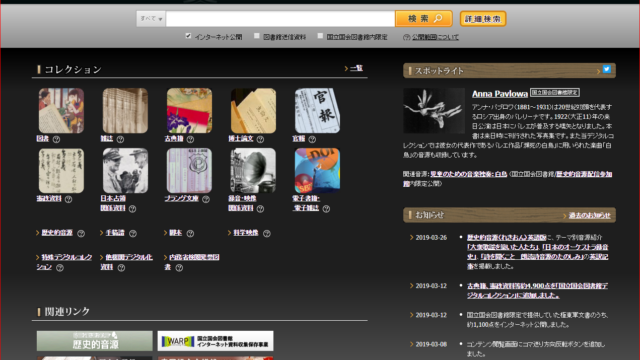Open the 古典籍 collection thumbnail with iris flower

pyautogui.click(x=189, y=111)
